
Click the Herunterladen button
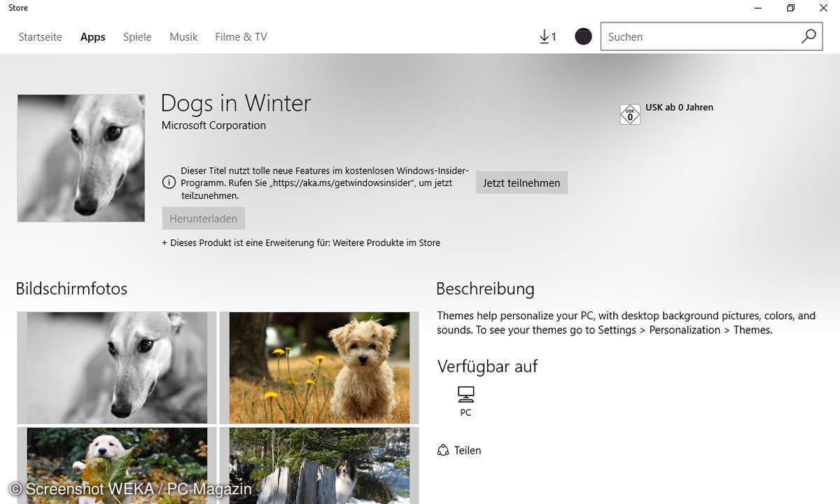point(204,218)
